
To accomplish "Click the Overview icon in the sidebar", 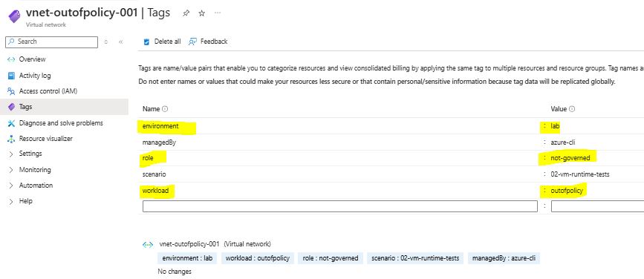I will (11, 59).
